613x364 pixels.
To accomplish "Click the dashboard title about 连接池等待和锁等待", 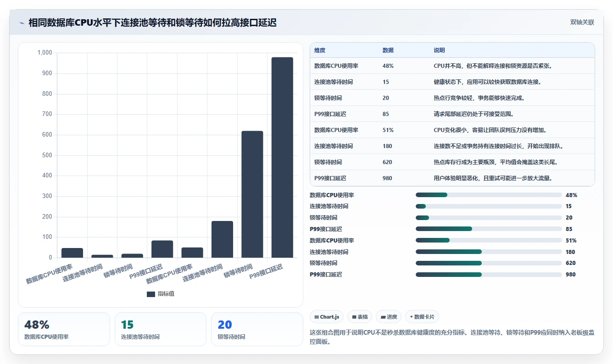I will [152, 23].
